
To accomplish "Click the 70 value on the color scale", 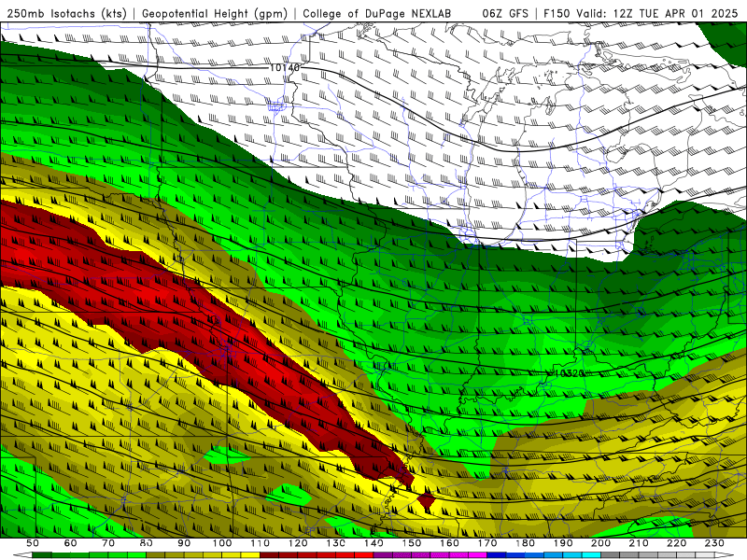I will (108, 543).
